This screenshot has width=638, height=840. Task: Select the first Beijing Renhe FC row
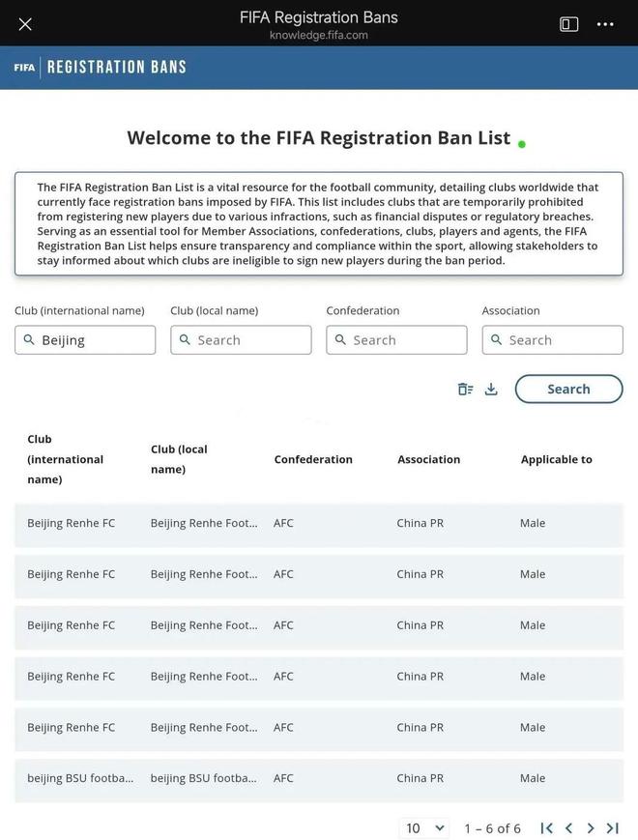319,525
